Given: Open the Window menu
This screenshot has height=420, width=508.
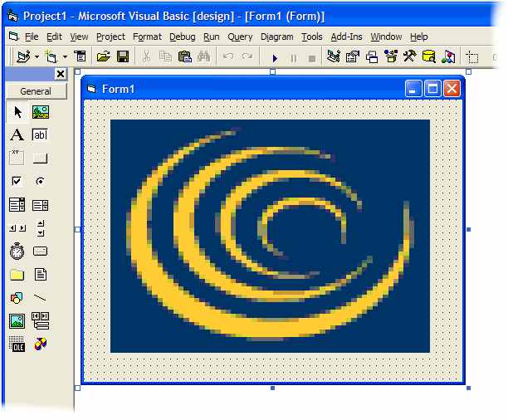Looking at the screenshot, I should (386, 37).
